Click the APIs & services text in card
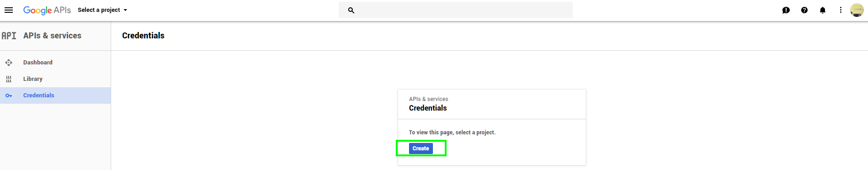Screen dimensions: 868x170 coord(429,99)
